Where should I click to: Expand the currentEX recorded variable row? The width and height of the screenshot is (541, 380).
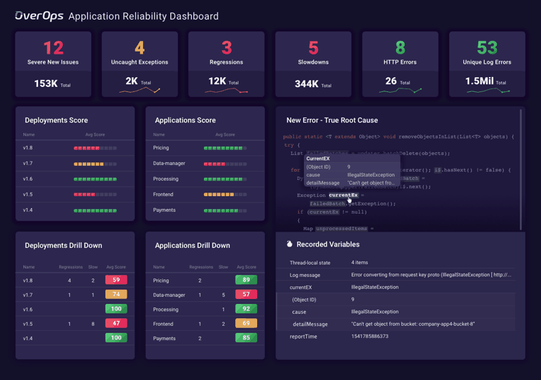pyautogui.click(x=400, y=287)
